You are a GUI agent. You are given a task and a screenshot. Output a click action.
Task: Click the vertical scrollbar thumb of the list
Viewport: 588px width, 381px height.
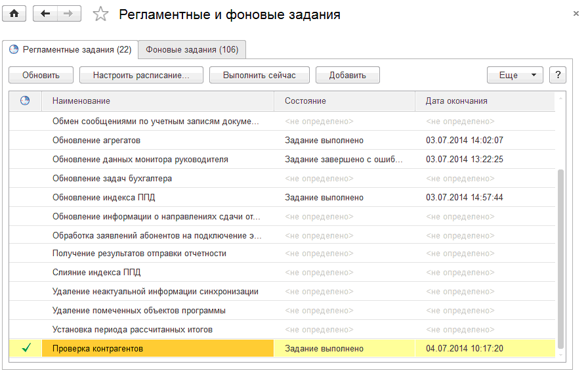pyautogui.click(x=560, y=259)
